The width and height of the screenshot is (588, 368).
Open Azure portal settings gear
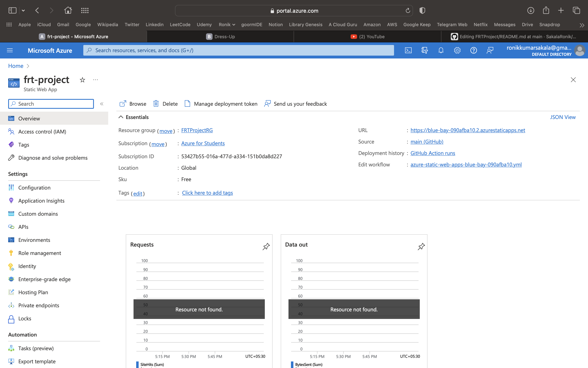(457, 50)
